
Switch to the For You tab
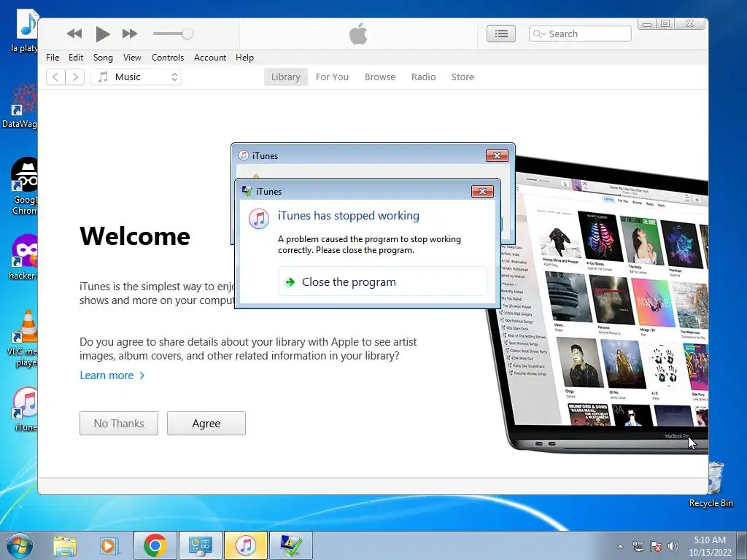332,77
